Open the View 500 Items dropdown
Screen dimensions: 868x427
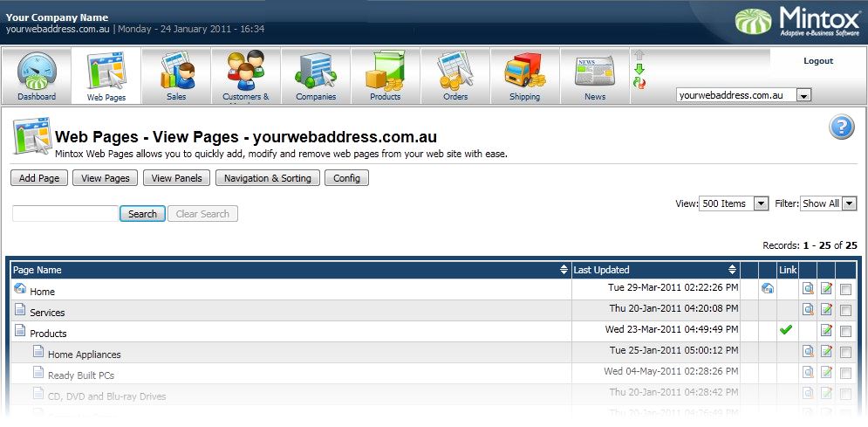734,203
